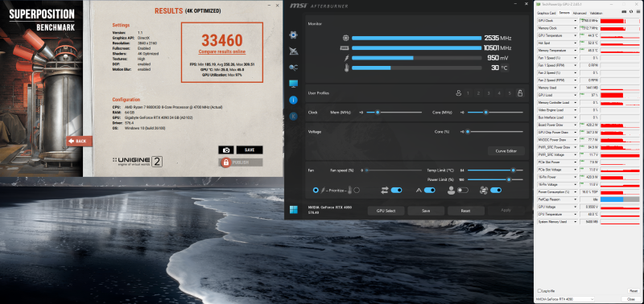
Task: Select user profile slot 1
Action: pos(469,93)
